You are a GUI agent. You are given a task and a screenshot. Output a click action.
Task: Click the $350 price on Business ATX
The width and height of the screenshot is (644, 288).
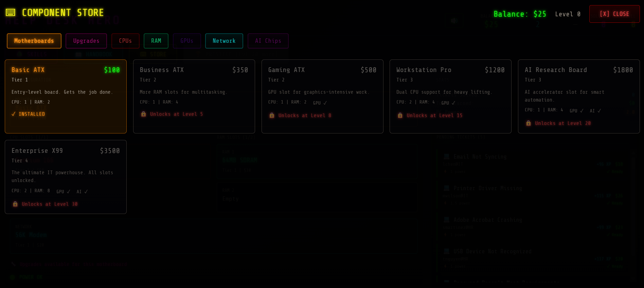click(240, 70)
